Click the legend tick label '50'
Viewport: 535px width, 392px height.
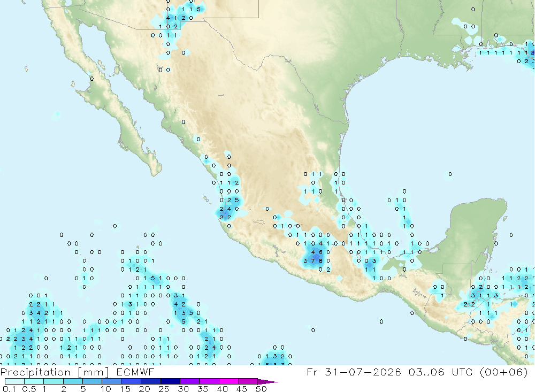click(x=261, y=389)
